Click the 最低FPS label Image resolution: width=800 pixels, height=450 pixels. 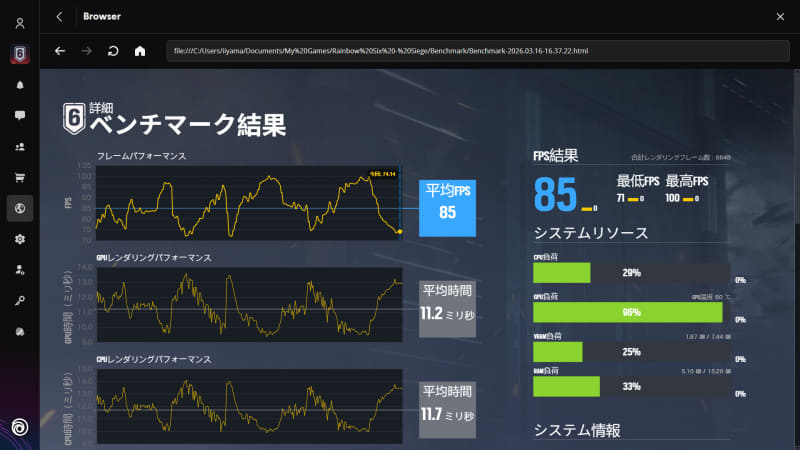click(638, 181)
